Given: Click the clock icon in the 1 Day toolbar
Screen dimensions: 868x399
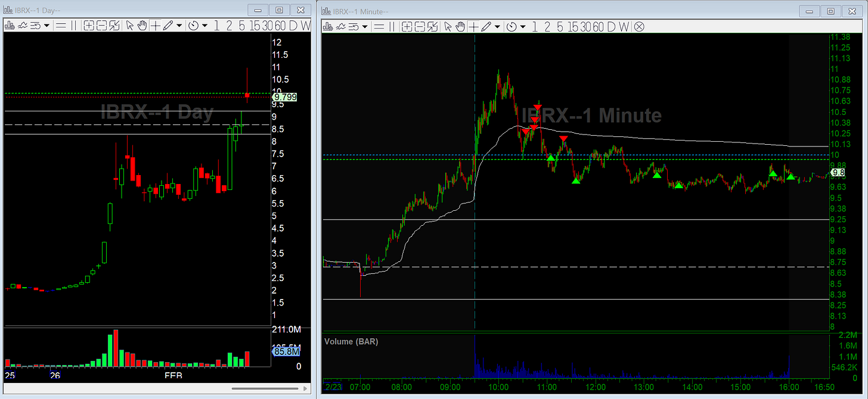Looking at the screenshot, I should pyautogui.click(x=194, y=26).
